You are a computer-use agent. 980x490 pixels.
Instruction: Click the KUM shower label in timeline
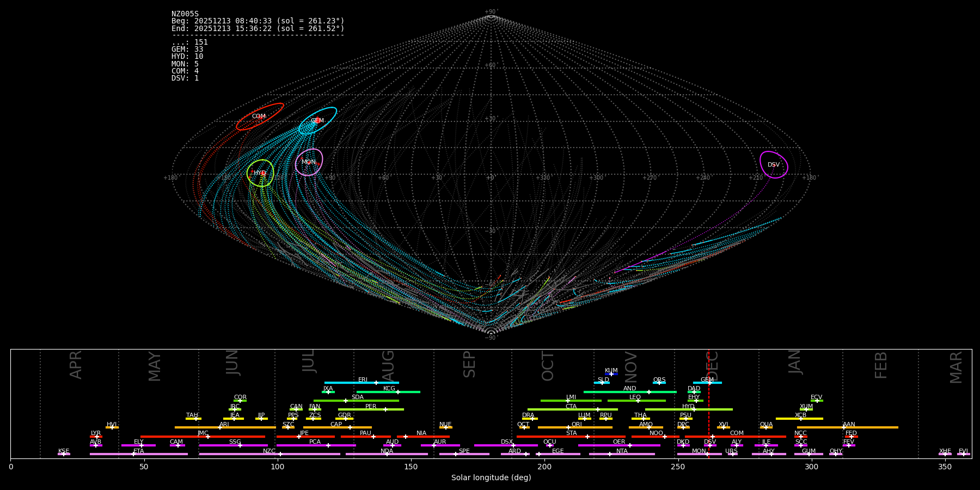tap(611, 371)
